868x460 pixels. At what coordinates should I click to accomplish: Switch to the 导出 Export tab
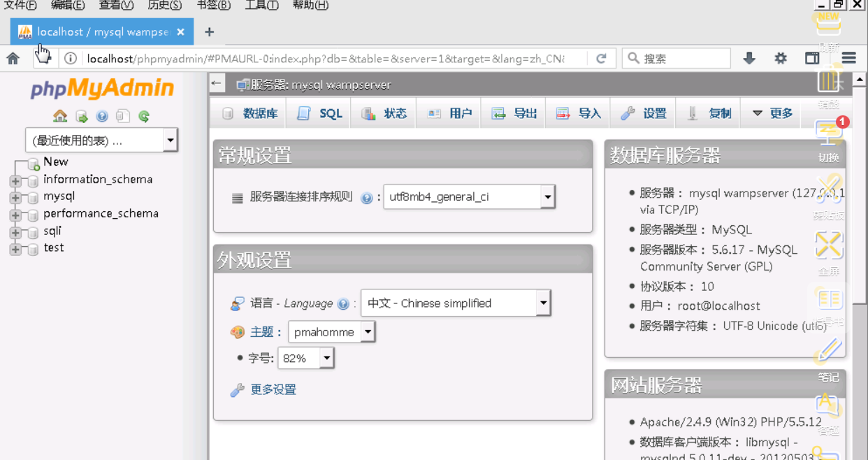(x=514, y=113)
